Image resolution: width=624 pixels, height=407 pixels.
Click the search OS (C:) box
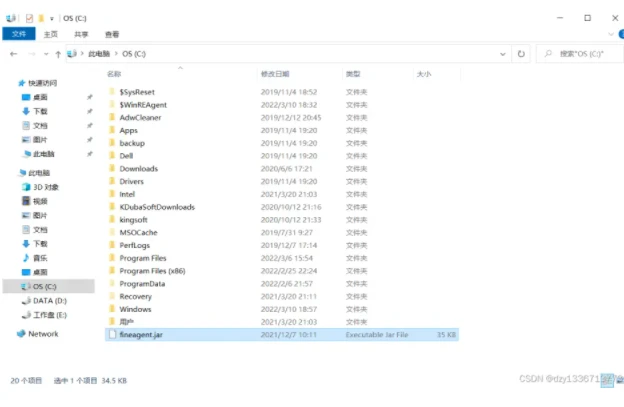tap(580, 53)
